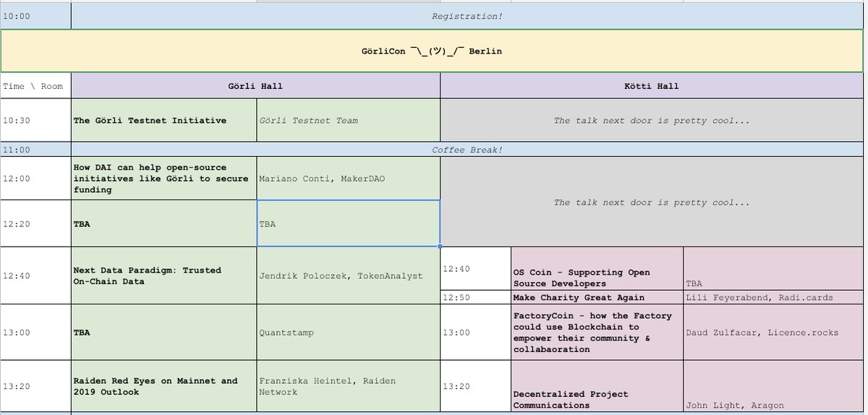Viewport: 868px width, 415px height.
Task: Click the 13:20 time cell in Kötti Hall
Action: [x=475, y=386]
